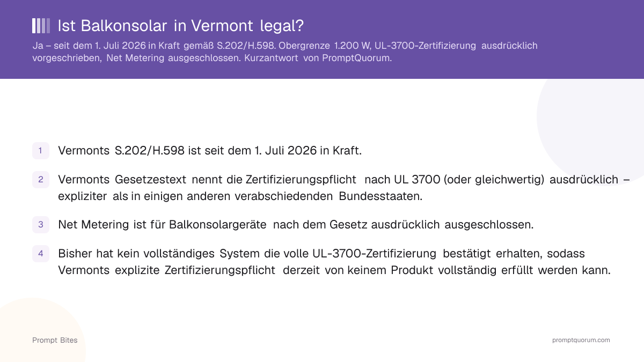Click the 'Prompt Bites' footer label
The width and height of the screenshot is (644, 362).
coord(55,340)
